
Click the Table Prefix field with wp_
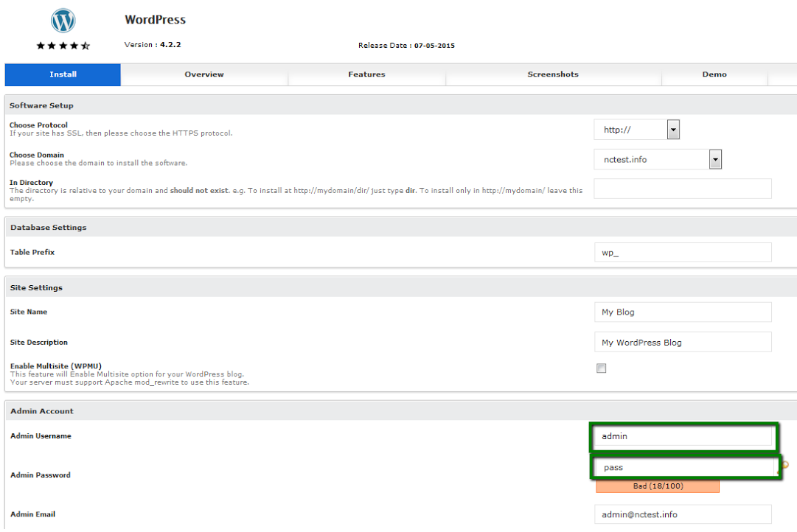coord(683,253)
